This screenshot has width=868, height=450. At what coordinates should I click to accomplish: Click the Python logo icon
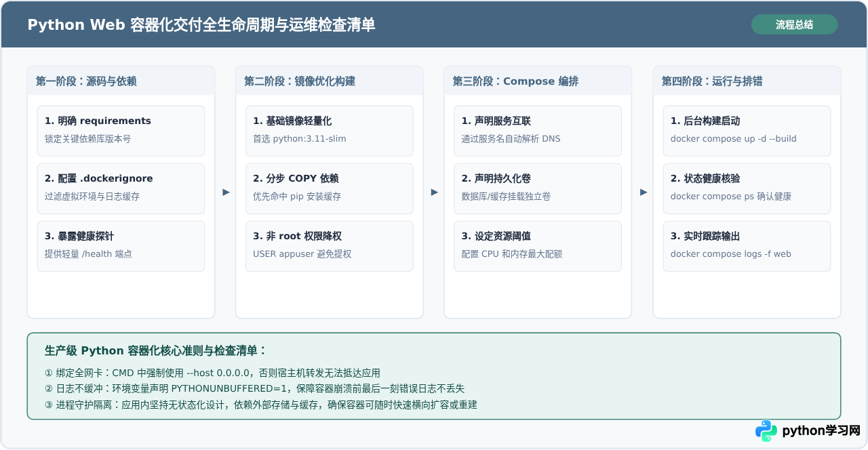pos(766,431)
